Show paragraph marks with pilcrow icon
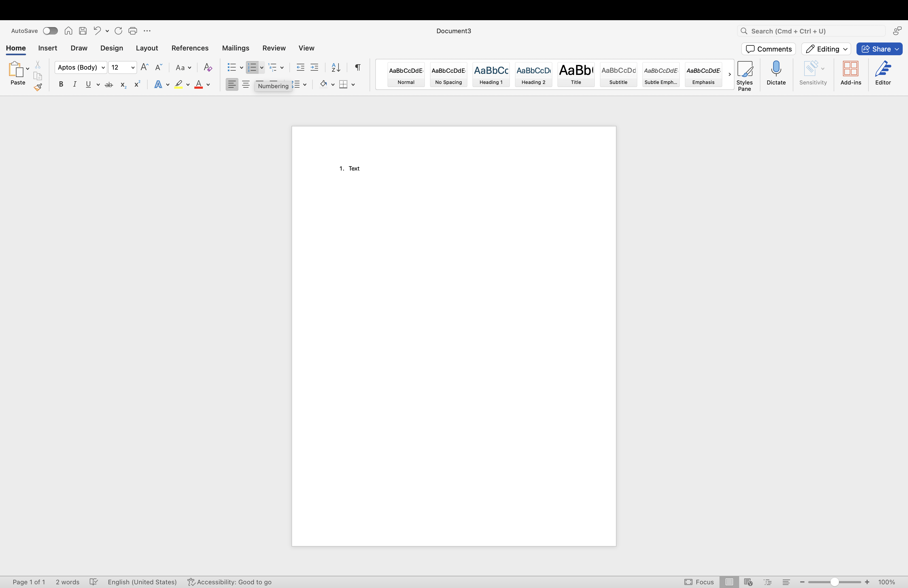Screen dimensions: 908x588 click(x=357, y=67)
